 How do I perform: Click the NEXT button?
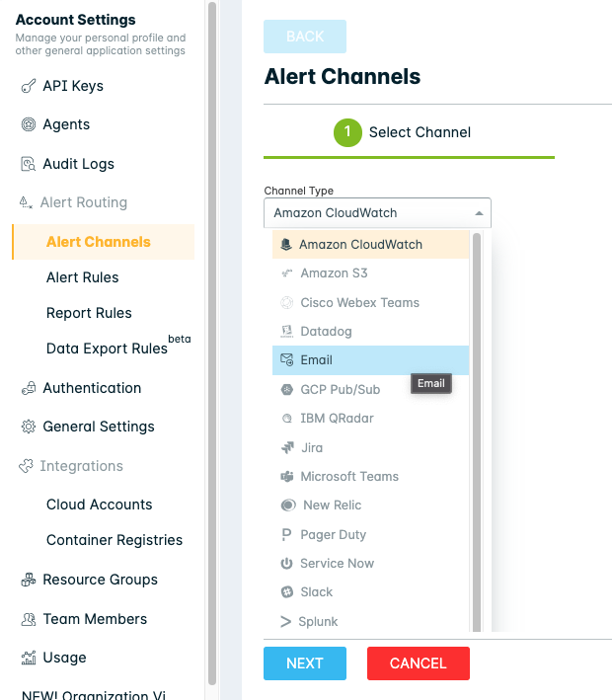point(305,663)
